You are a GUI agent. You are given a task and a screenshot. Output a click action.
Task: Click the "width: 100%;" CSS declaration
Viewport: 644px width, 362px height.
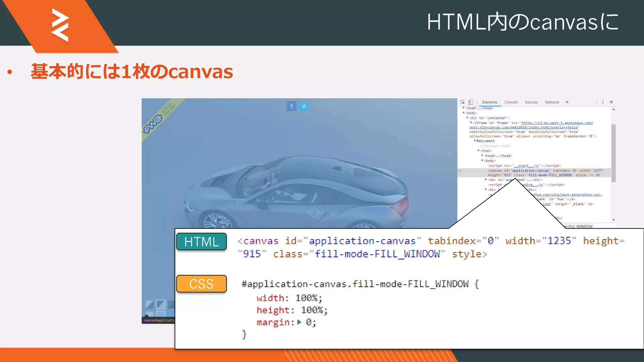(x=289, y=298)
